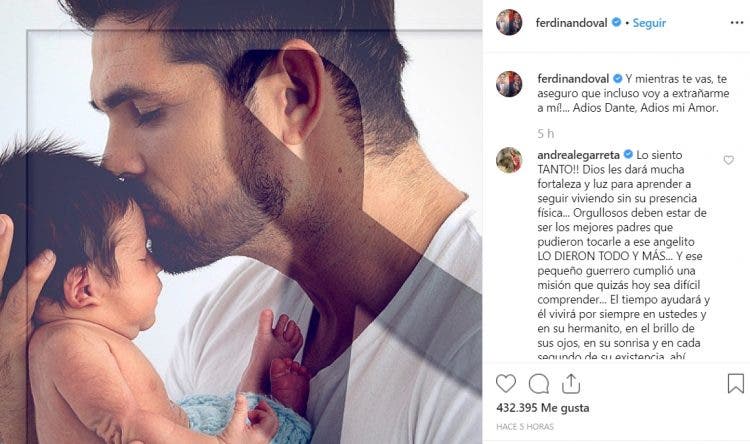Like andrealegarreta's comment with small heart
This screenshot has width=750, height=444.
[728, 160]
